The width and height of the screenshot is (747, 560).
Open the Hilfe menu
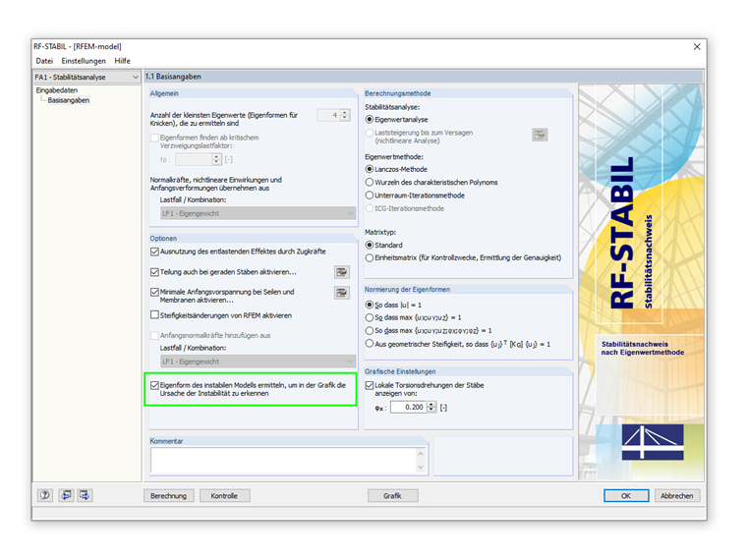pos(122,61)
